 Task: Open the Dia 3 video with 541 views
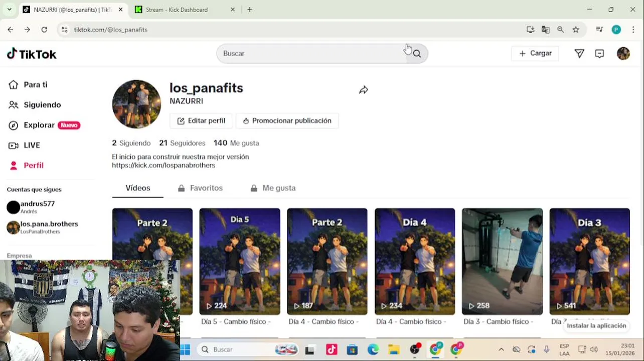589,261
